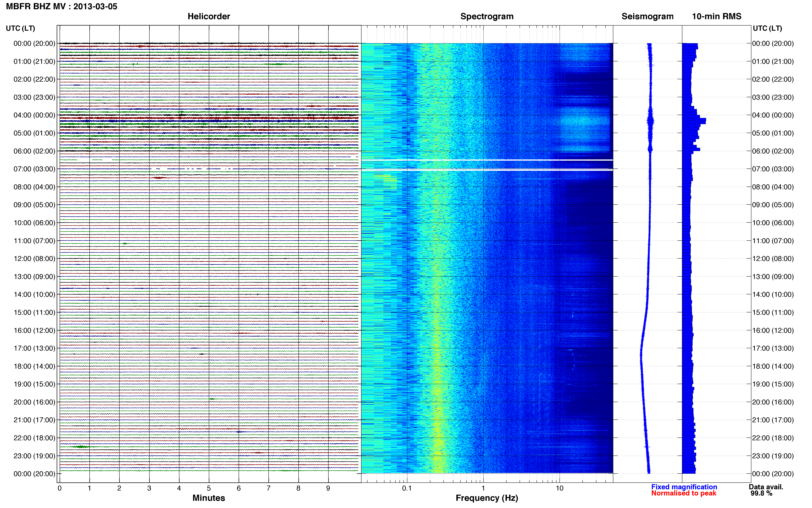Click "04:00 (00:00)" beside the Helicorder
Image resolution: width=812 pixels, height=508 pixels.
(x=34, y=115)
